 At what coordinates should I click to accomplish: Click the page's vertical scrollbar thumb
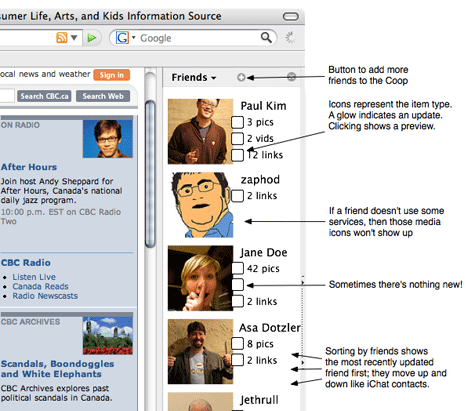tap(150, 174)
